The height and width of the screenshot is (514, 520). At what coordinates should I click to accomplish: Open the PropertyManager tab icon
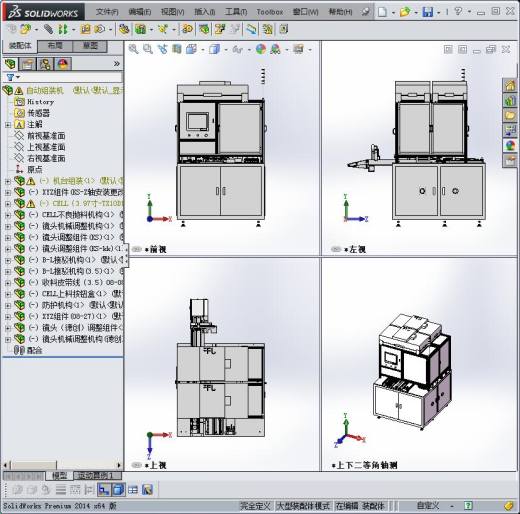[27, 64]
